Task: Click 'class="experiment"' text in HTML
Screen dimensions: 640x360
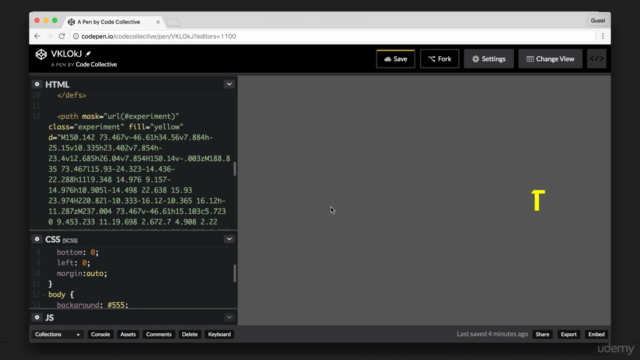Action: click(86, 127)
